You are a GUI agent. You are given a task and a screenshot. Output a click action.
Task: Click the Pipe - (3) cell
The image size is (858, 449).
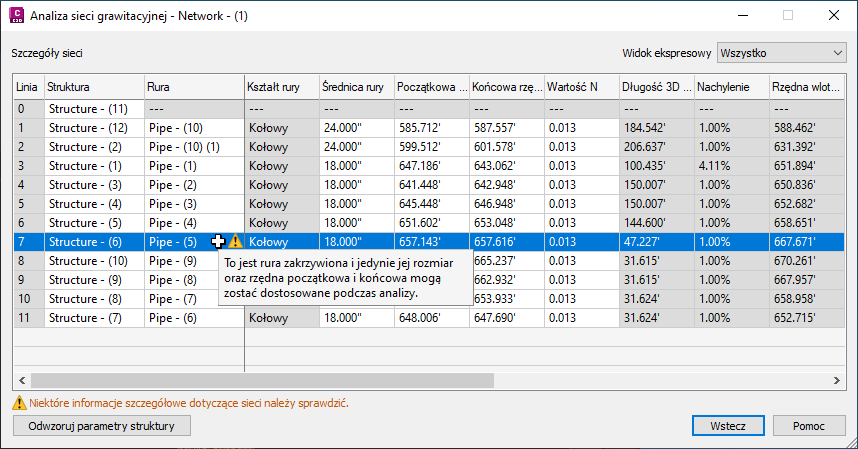[194, 204]
